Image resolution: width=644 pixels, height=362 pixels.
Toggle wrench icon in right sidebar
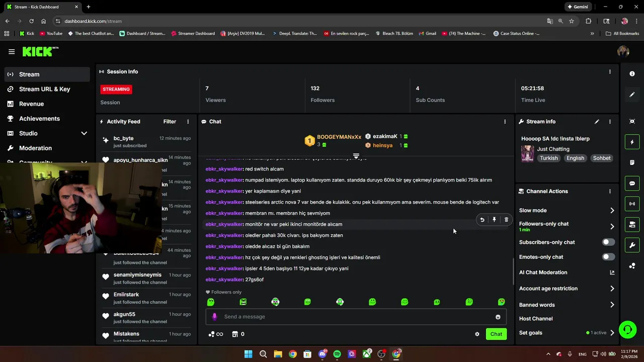[632, 245]
